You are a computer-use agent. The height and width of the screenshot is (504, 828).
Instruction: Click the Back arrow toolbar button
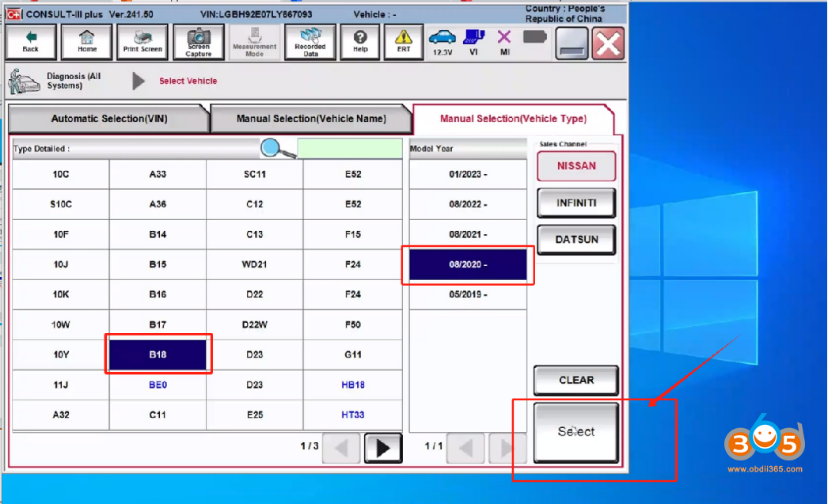coord(31,42)
